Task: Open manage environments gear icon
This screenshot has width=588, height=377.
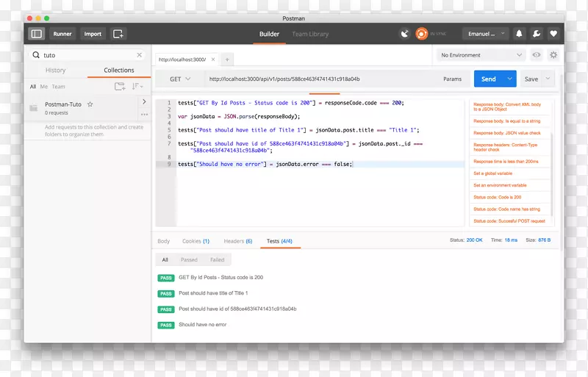Action: 553,55
